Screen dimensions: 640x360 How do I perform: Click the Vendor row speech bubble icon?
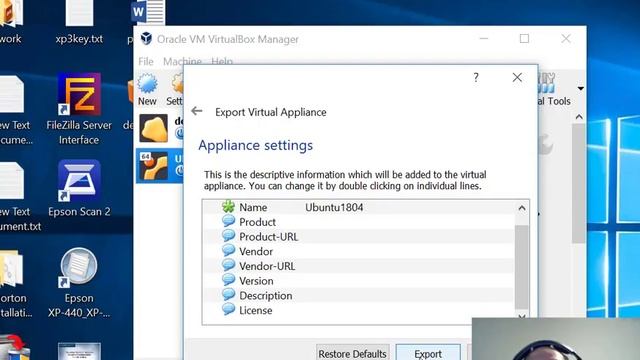(228, 251)
